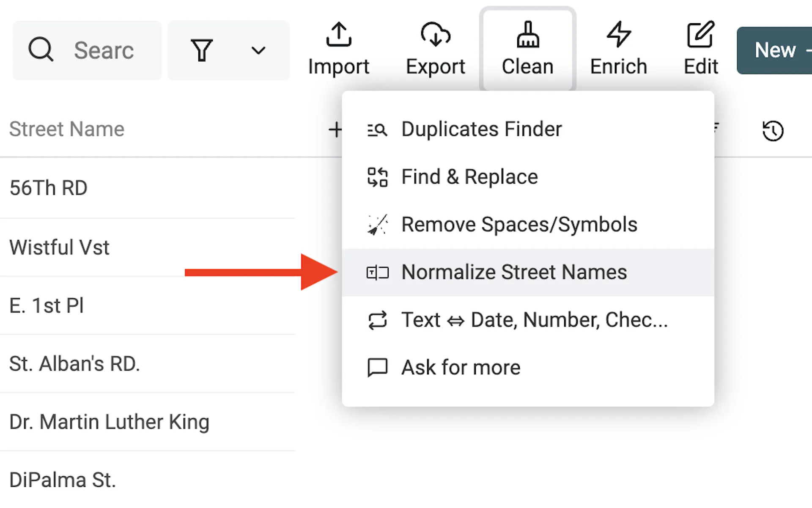Select Text to Date, Number conversion entry
Screen dimensions: 812x508
tap(528, 320)
